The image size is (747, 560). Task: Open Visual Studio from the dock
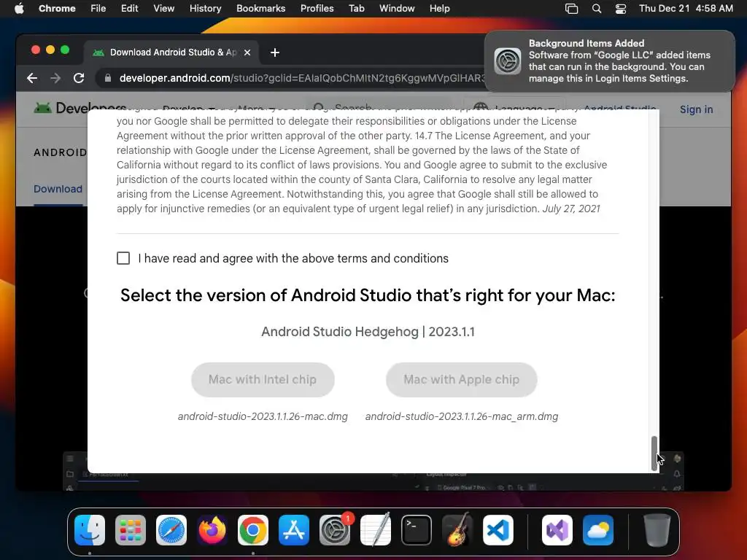tap(557, 530)
